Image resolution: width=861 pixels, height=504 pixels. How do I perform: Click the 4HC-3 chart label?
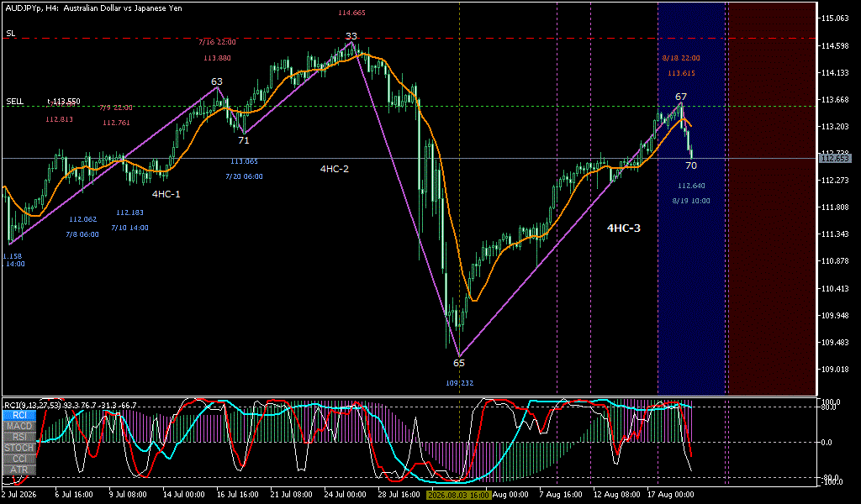(x=624, y=228)
